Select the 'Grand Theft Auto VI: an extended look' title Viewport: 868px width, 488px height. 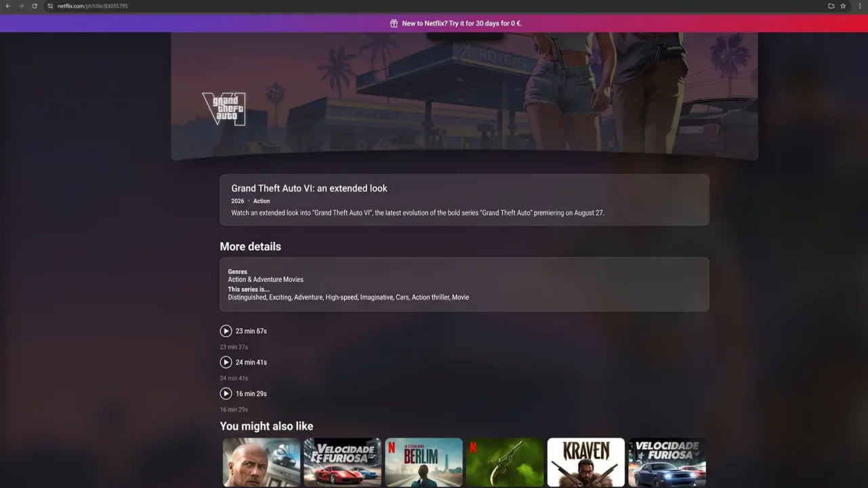coord(309,188)
